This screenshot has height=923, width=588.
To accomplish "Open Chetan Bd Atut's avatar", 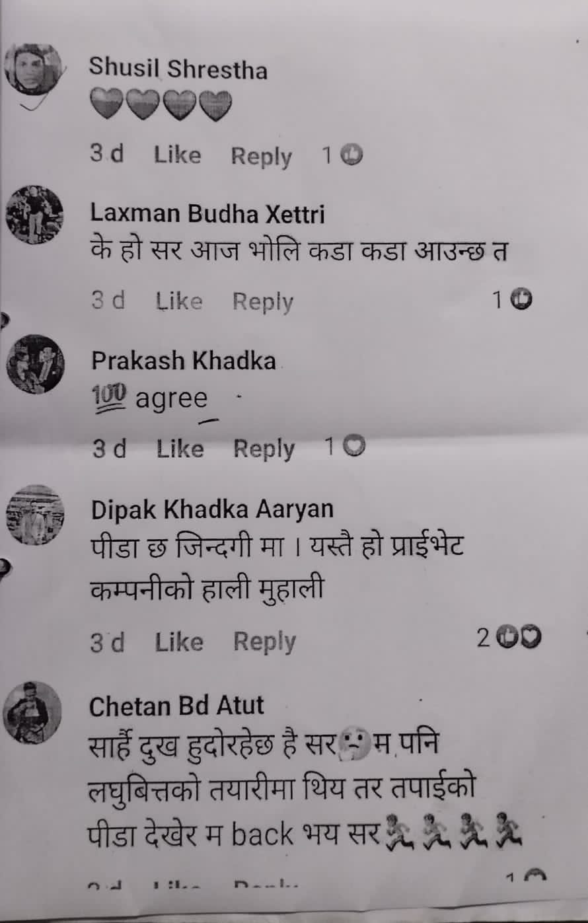I will pos(32,713).
